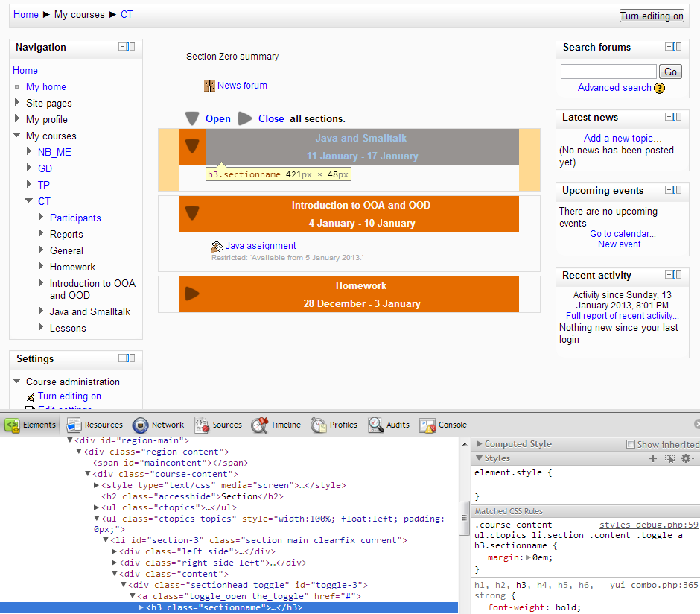Click the Close all sections triangle icon
The height and width of the screenshot is (614, 700).
point(245,118)
